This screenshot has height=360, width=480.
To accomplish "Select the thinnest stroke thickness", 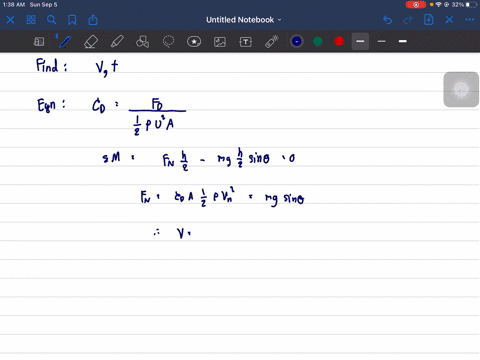I will click(x=382, y=41).
